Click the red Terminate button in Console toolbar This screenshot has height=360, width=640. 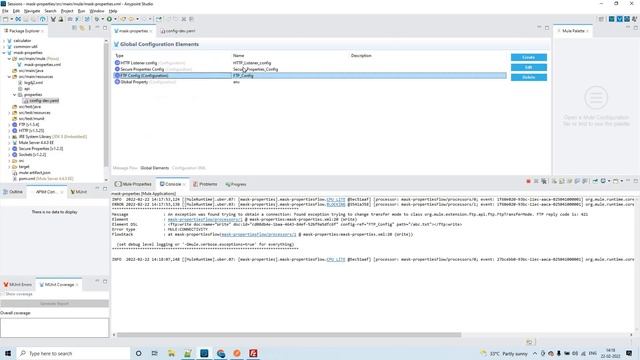pyautogui.click(x=528, y=181)
